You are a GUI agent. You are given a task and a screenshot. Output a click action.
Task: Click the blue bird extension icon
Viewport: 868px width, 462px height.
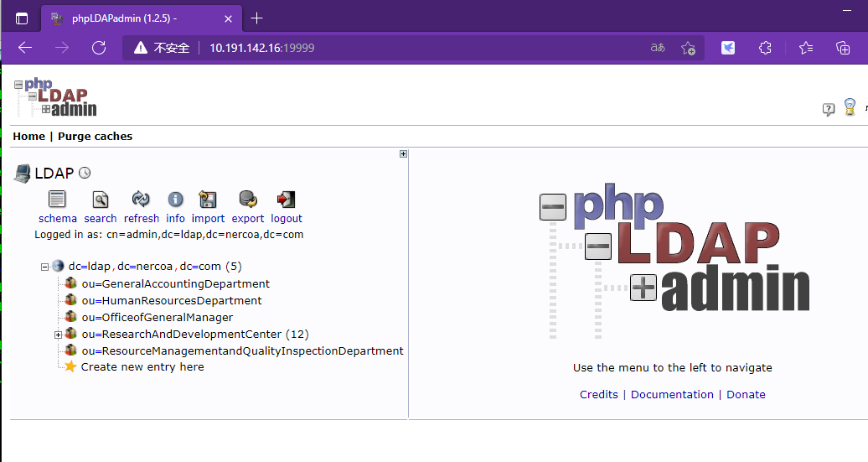[728, 48]
